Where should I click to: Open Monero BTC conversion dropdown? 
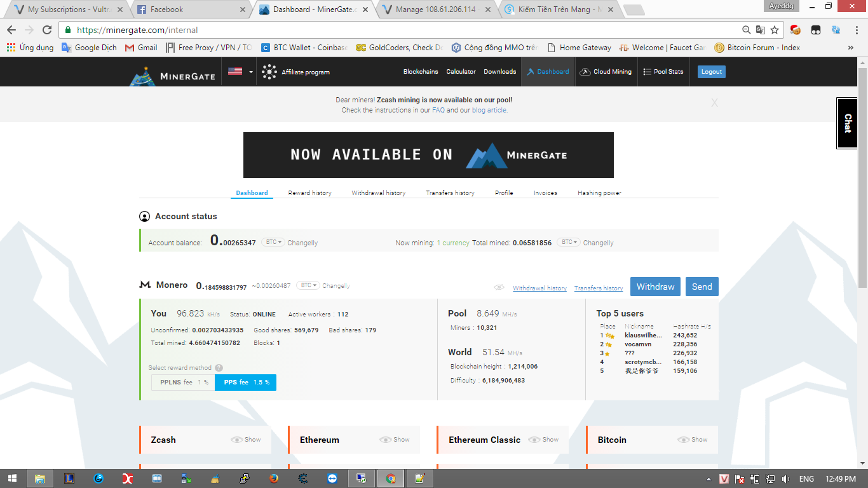click(x=309, y=286)
